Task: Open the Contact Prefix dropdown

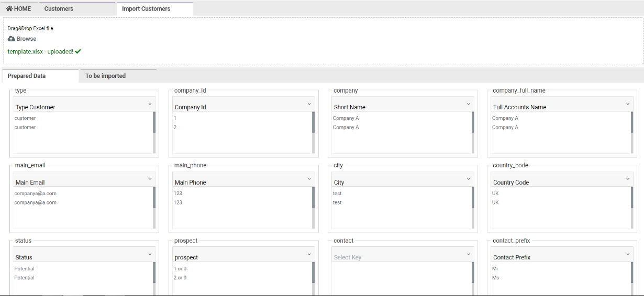Action: pyautogui.click(x=561, y=255)
